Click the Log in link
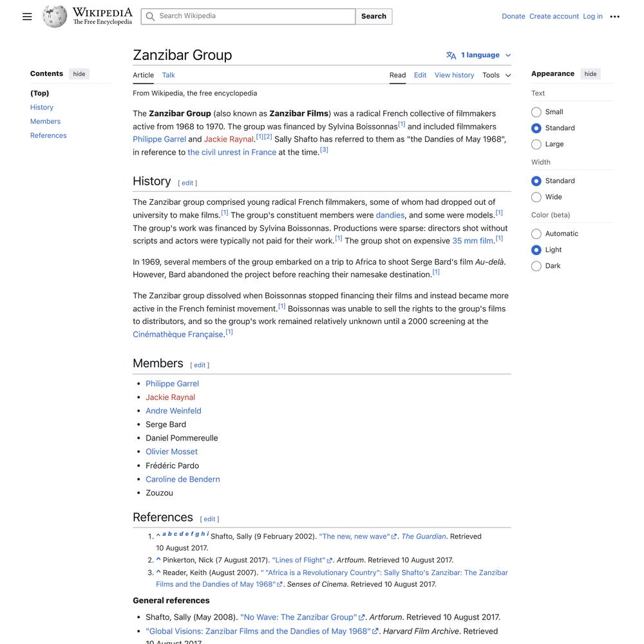 click(592, 17)
